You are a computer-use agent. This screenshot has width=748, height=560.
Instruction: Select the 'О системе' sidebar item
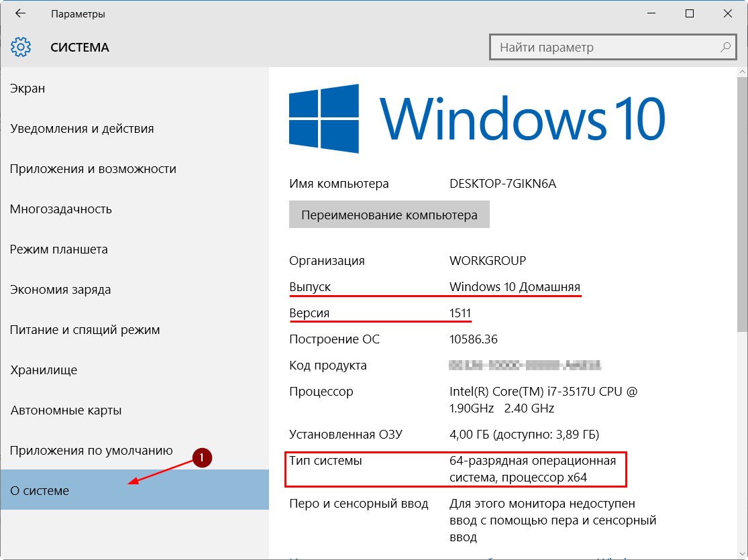tap(135, 490)
